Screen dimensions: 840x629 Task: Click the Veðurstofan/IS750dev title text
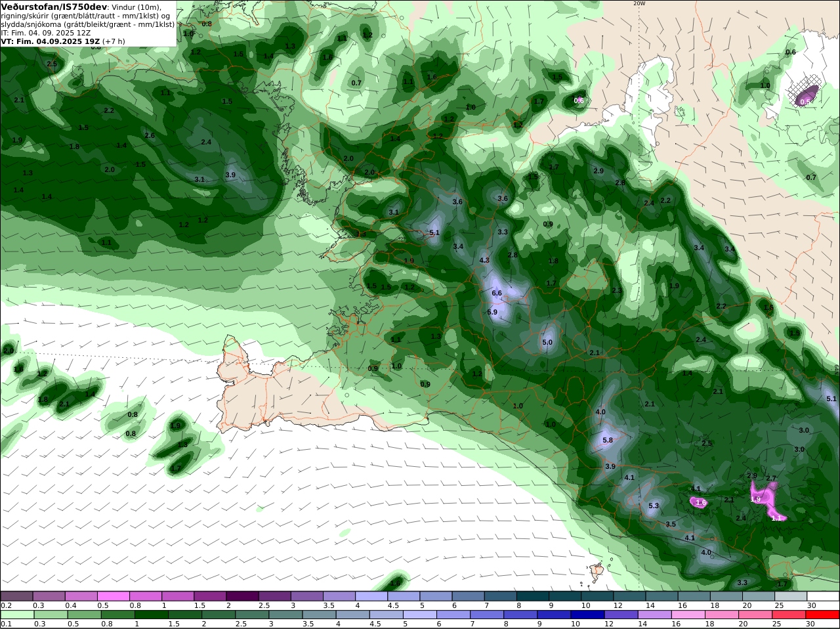54,7
